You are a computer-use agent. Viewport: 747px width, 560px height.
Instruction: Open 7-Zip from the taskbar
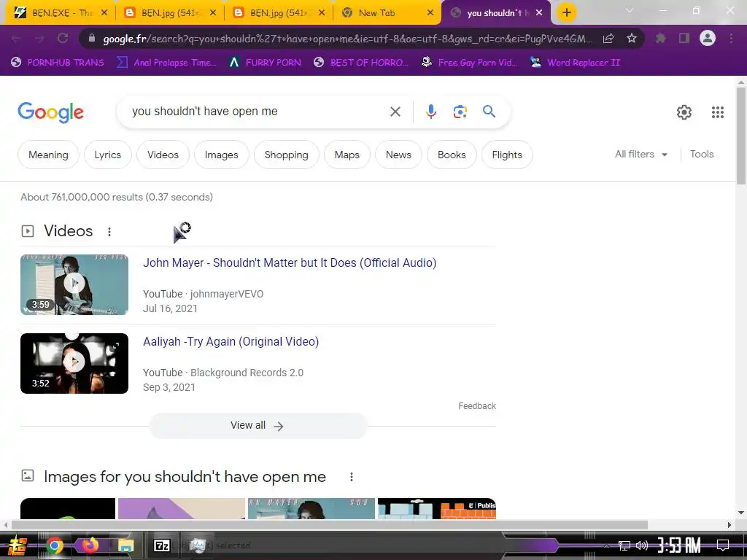click(161, 545)
